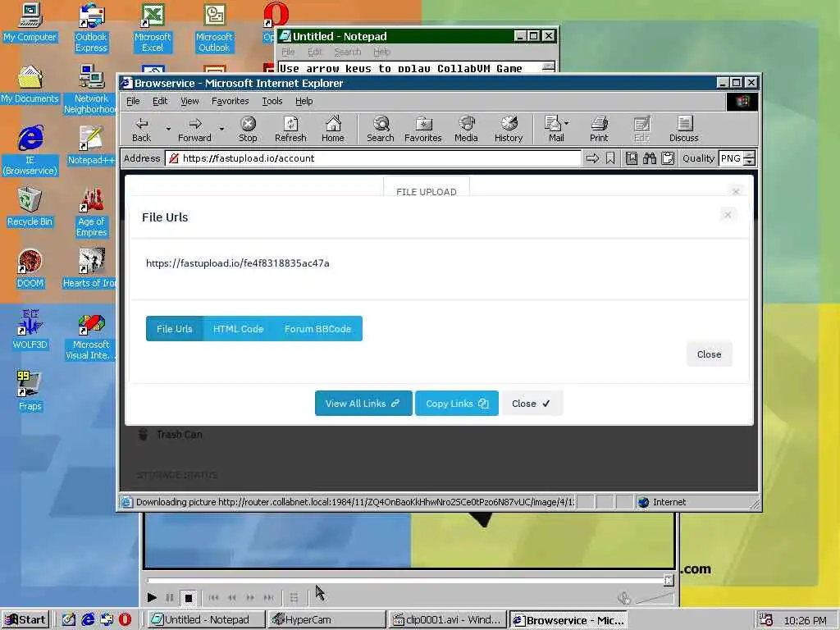This screenshot has height=630, width=840.
Task: Switch to the HTML Code tab
Action: pyautogui.click(x=239, y=328)
